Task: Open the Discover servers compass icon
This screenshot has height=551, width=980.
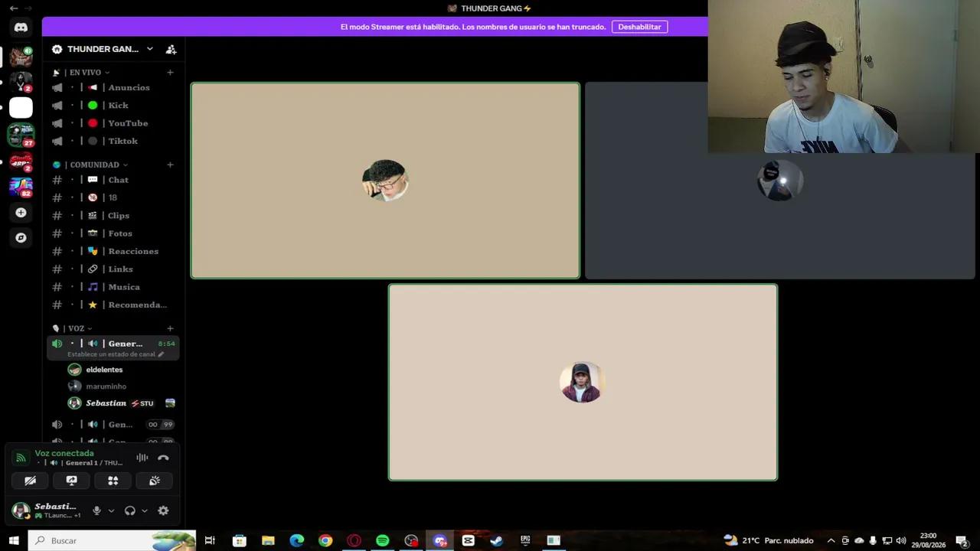Action: point(21,238)
